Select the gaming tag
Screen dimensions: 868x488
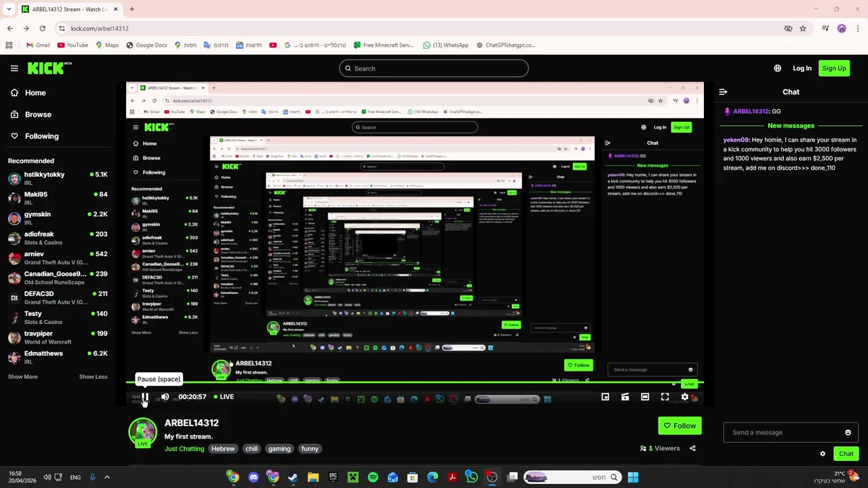point(279,449)
